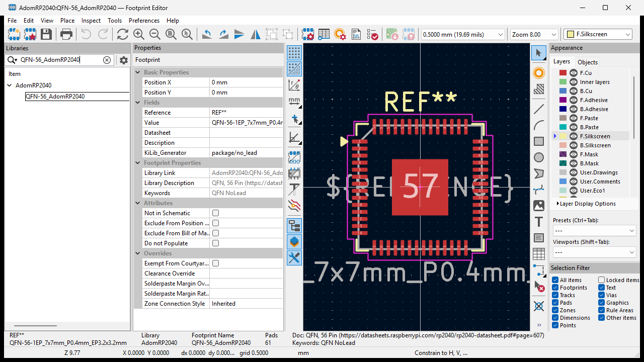The image size is (644, 362).
Task: Click the Mirror horizontally icon
Action: (256, 34)
